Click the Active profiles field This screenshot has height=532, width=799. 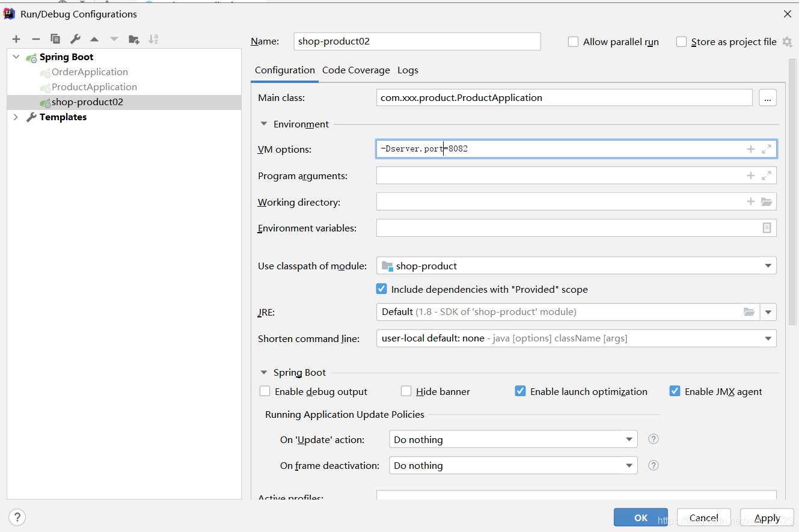tap(576, 495)
